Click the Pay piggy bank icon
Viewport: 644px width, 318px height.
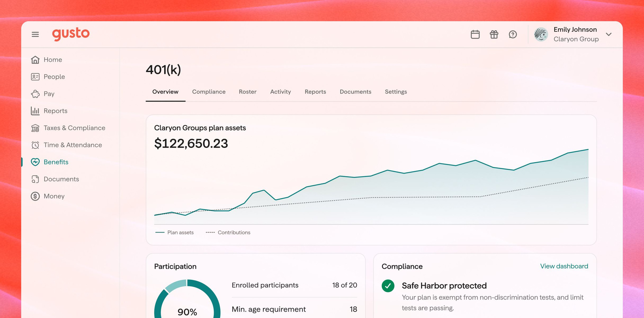35,94
